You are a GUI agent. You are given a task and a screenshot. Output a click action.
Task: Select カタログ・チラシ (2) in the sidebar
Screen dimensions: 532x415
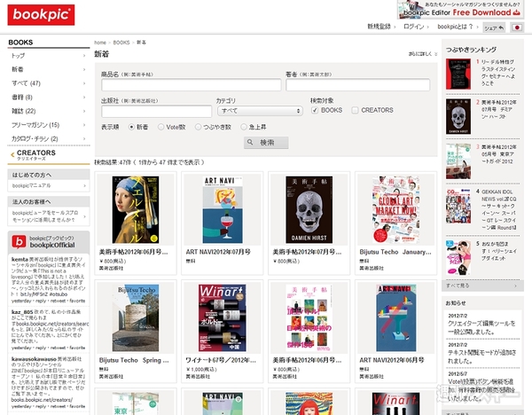49,139
